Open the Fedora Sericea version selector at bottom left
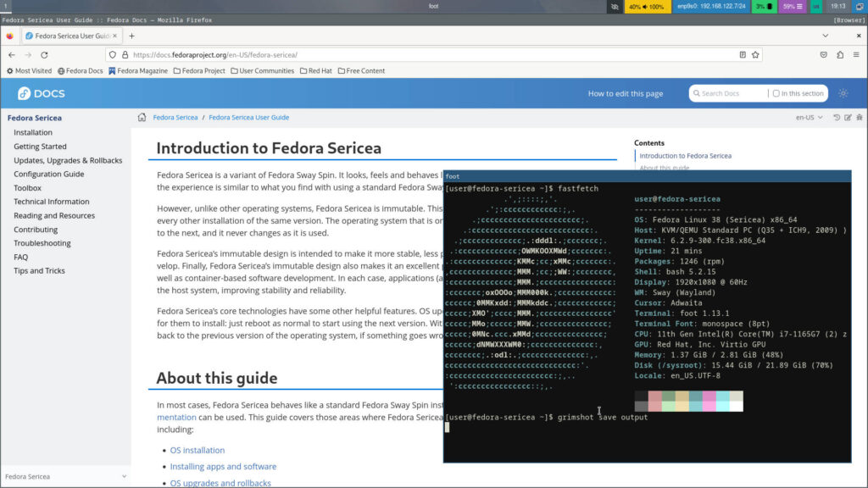The width and height of the screenshot is (868, 488). [x=65, y=477]
